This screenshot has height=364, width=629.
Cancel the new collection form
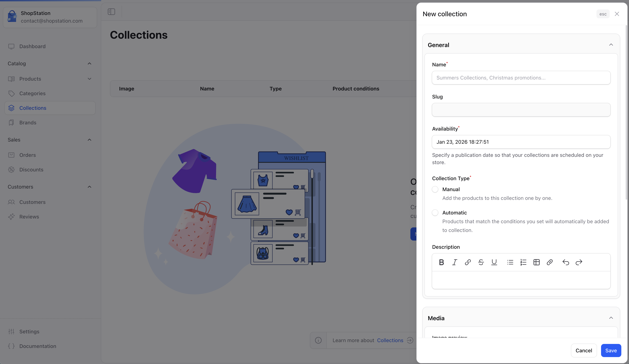(584, 351)
